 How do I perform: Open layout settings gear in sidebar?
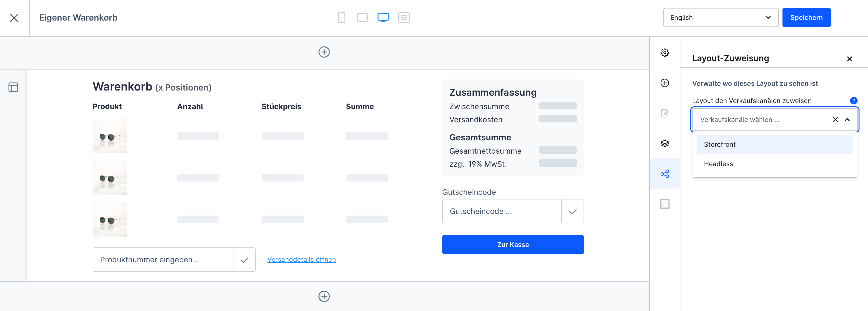pyautogui.click(x=665, y=52)
